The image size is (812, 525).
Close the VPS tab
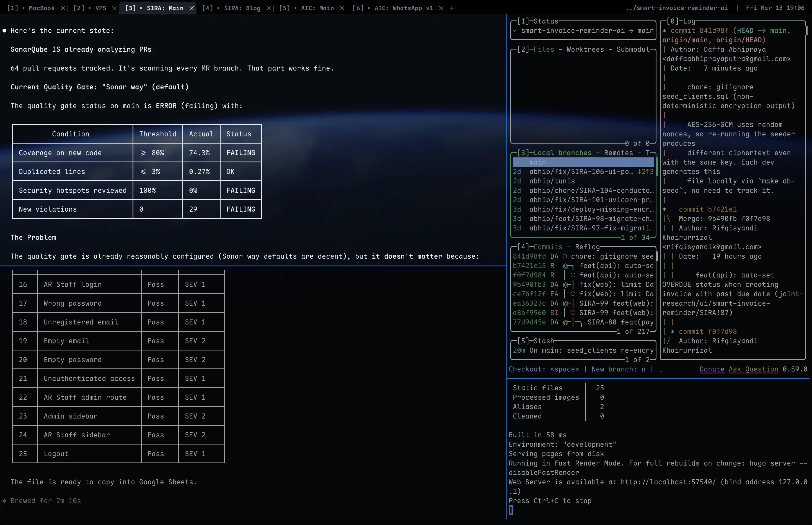114,8
